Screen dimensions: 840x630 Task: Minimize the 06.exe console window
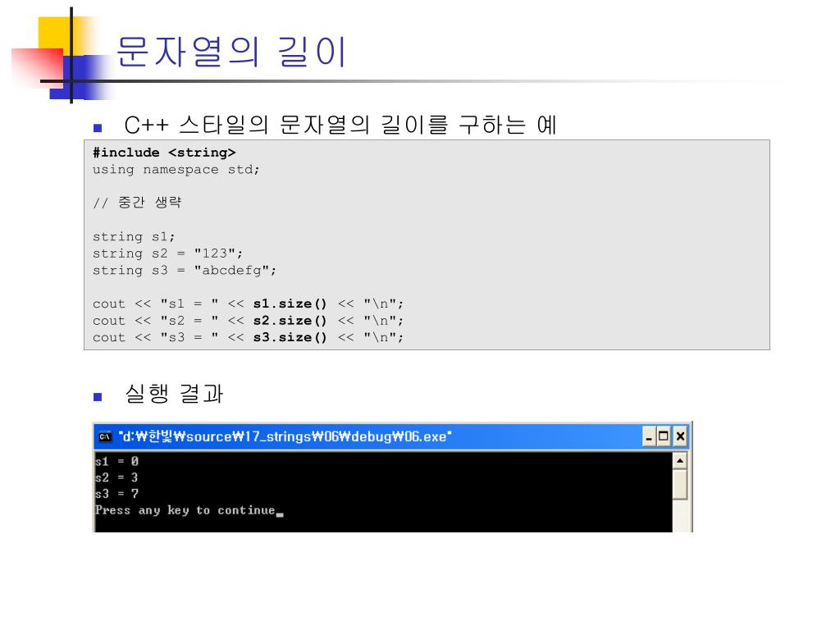[649, 436]
